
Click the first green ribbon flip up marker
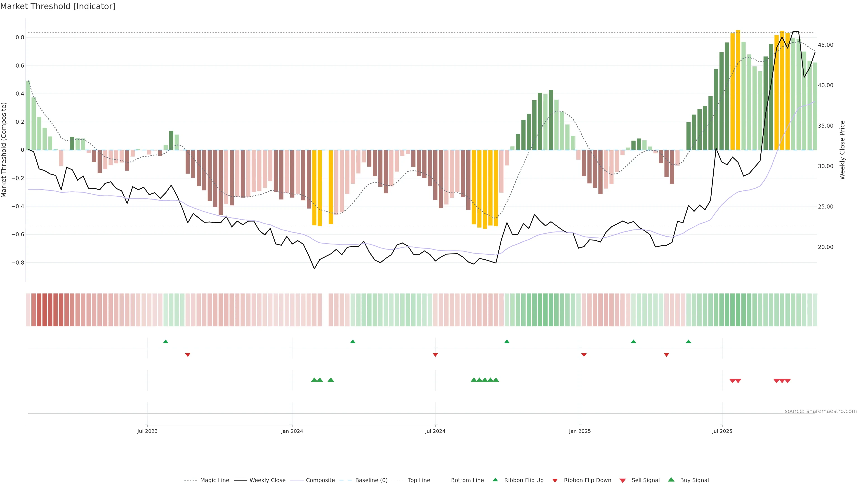tap(165, 342)
